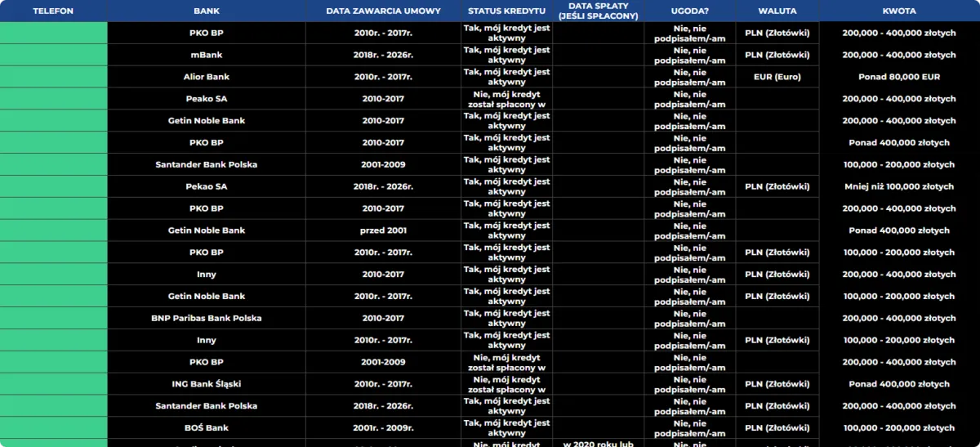This screenshot has width=980, height=447.
Task: Click the green TELEFON cell in Alior Bank row
Action: click(53, 77)
